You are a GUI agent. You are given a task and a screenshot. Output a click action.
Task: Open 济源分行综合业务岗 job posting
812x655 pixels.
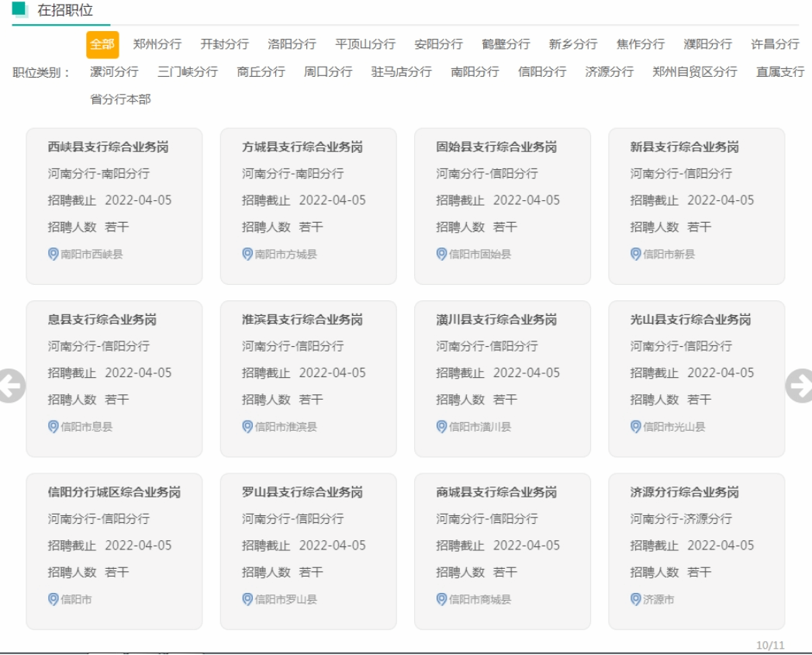(x=685, y=492)
